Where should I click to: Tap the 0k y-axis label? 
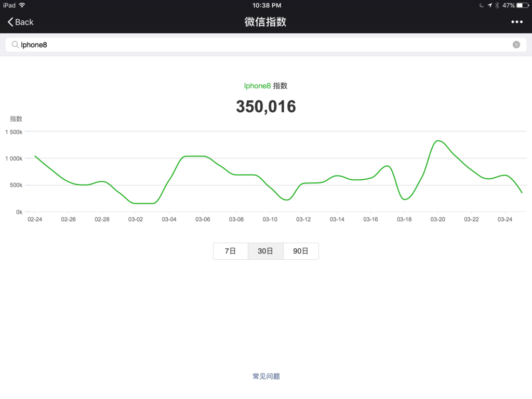point(19,212)
